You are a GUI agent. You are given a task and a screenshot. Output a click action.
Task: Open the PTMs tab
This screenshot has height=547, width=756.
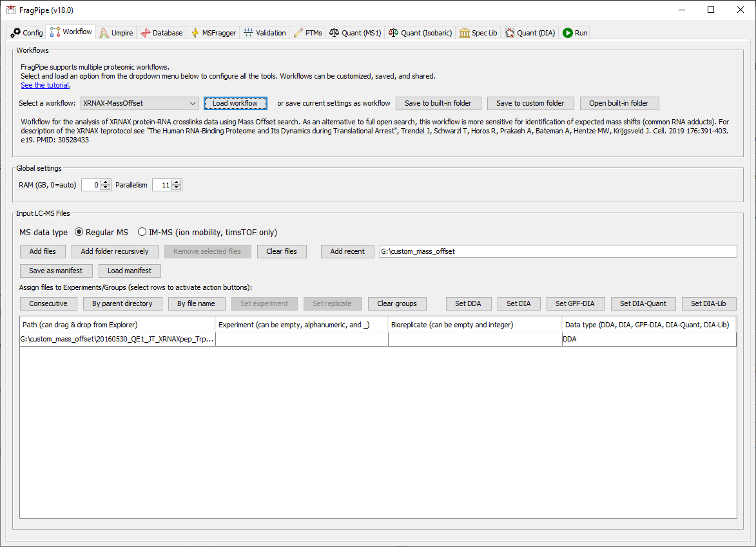[x=307, y=33]
